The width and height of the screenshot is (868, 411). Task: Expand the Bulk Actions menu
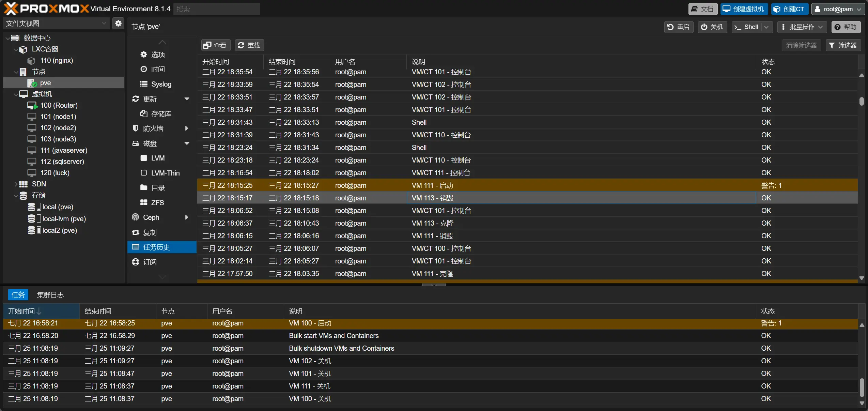point(802,27)
